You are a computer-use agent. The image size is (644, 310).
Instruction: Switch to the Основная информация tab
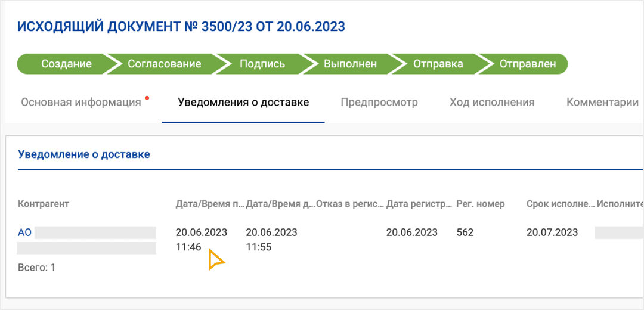coord(81,102)
